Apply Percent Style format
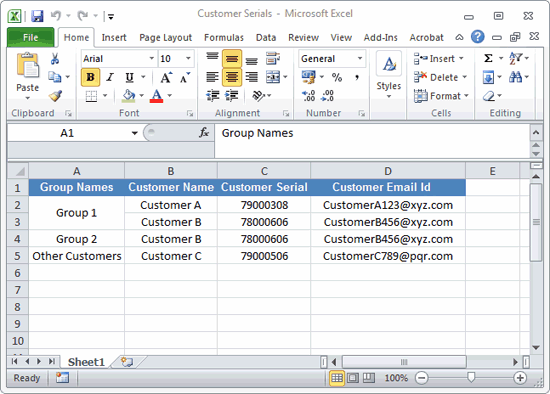The height and width of the screenshot is (394, 550). coord(337,77)
